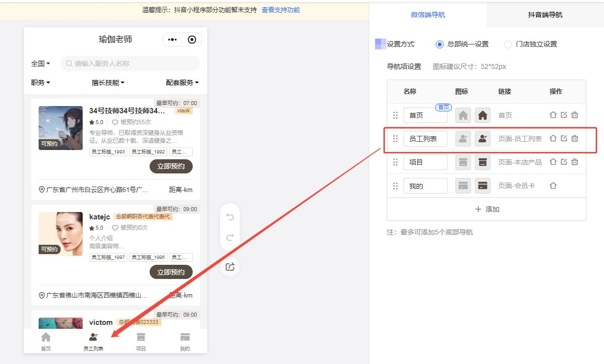
Task: Click unselected gray icon for 项目 row
Action: click(x=463, y=162)
